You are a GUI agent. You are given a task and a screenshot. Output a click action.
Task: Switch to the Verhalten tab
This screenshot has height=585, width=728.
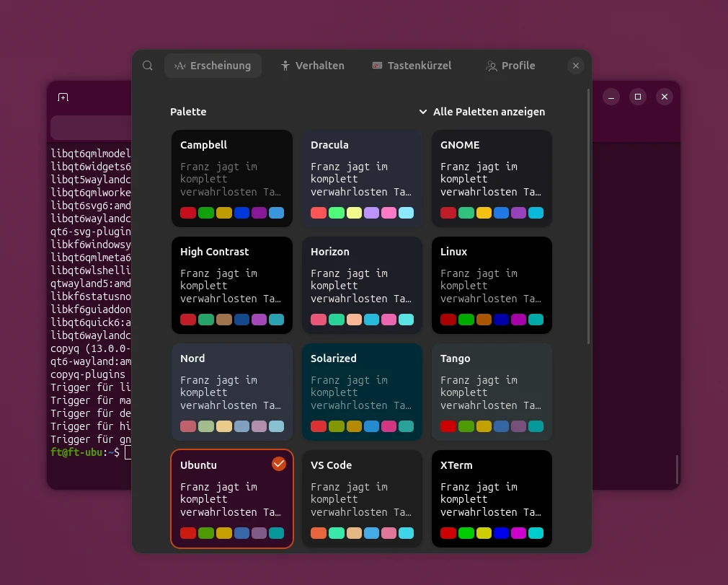click(313, 66)
